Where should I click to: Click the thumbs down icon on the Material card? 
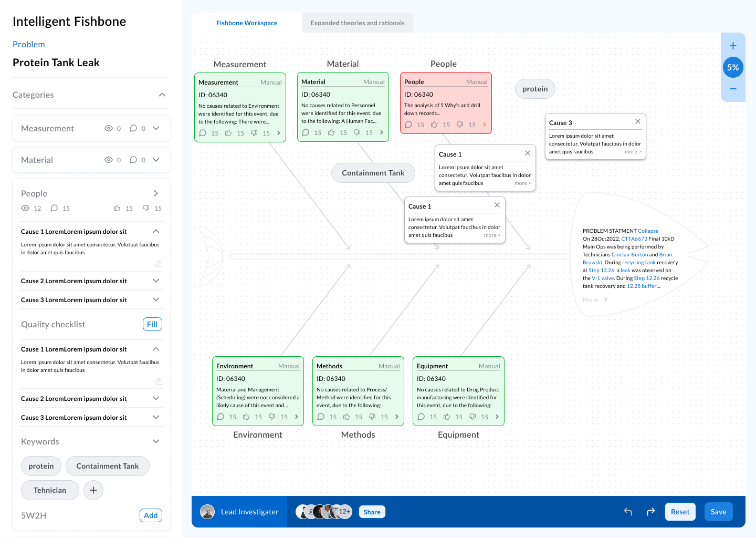[x=356, y=132]
